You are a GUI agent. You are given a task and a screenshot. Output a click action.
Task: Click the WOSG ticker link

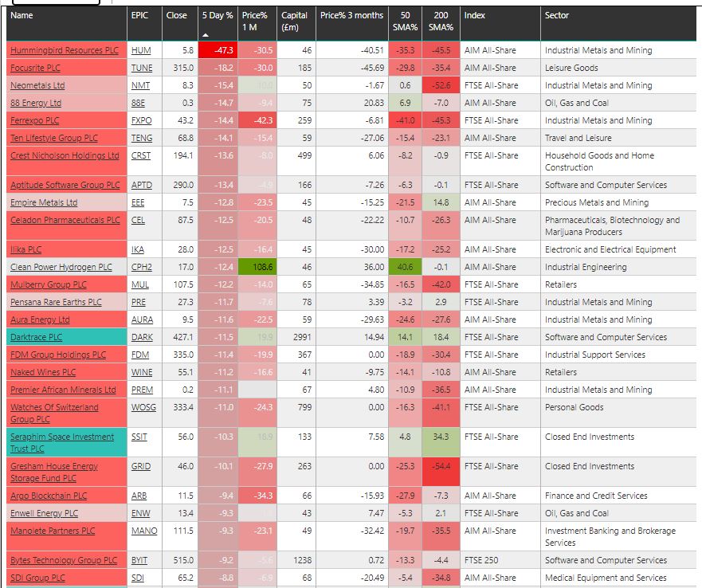tap(143, 407)
